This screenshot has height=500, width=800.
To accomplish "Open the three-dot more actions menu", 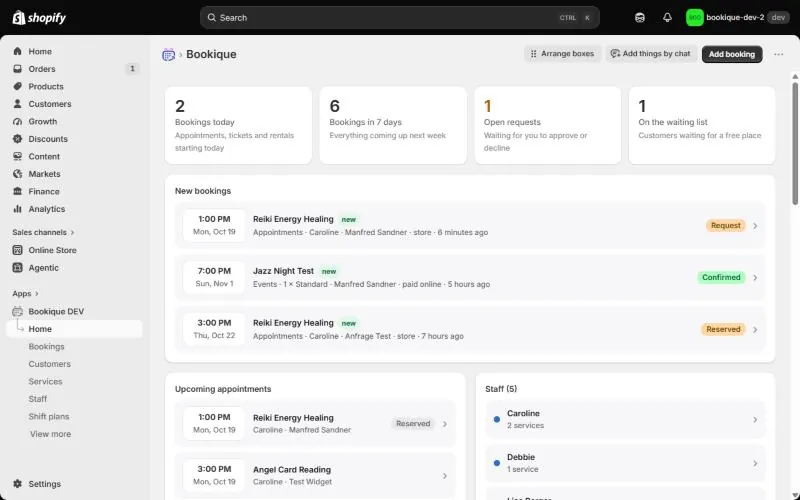I will click(778, 54).
